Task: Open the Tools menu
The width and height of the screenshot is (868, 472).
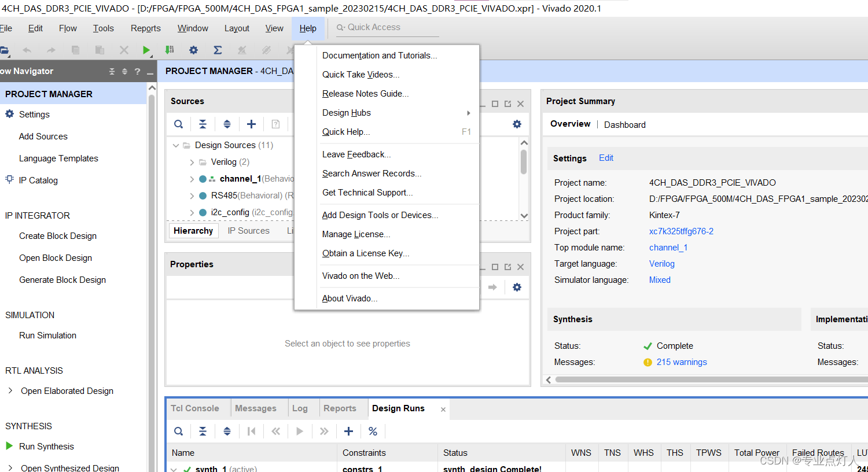Action: click(103, 28)
